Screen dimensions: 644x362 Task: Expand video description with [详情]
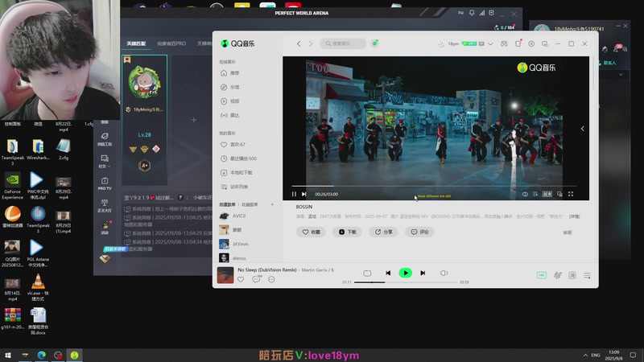point(574,216)
